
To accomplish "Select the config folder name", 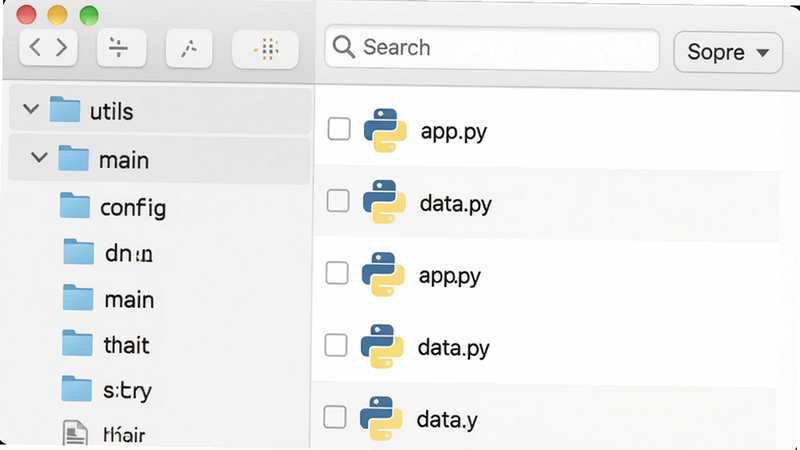I will (133, 208).
